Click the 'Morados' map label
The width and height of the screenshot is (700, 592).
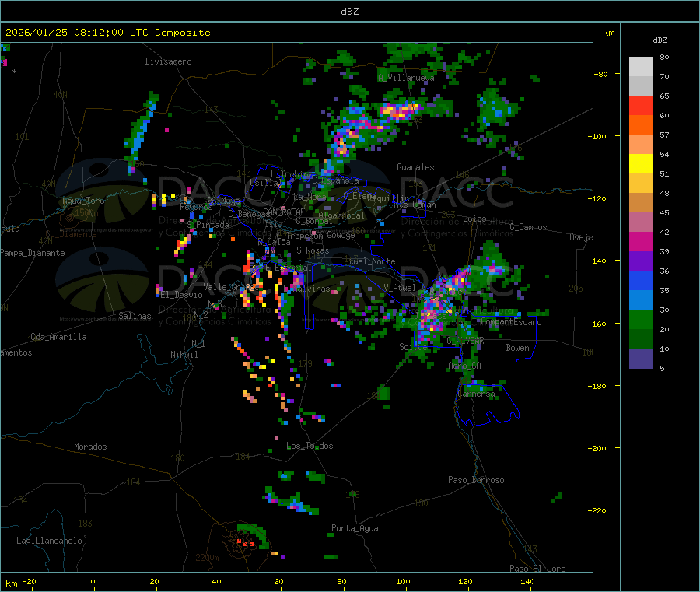pos(90,447)
